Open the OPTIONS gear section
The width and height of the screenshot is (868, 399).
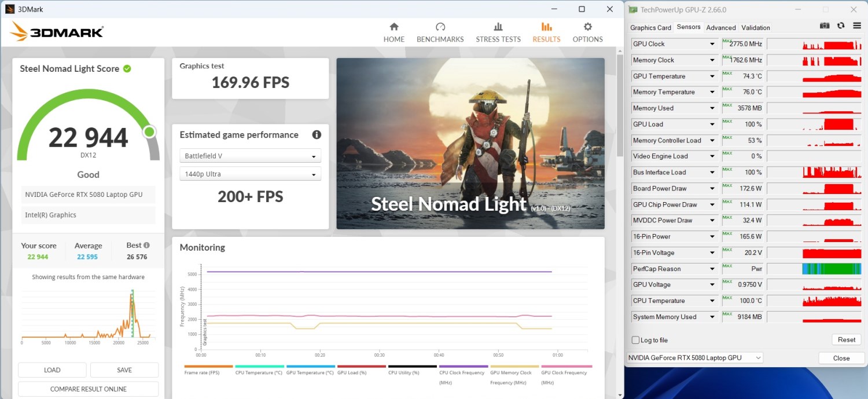588,32
